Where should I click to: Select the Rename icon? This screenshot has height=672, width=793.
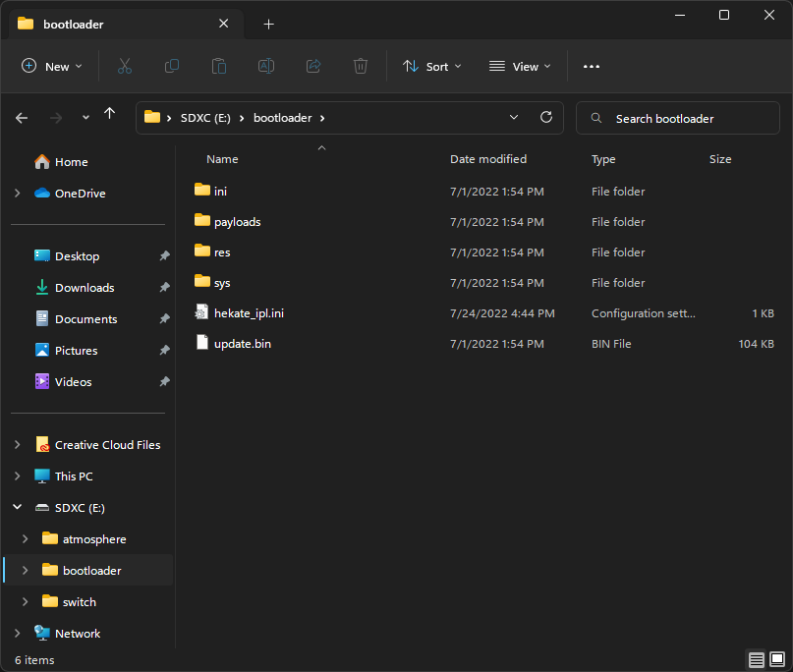[x=265, y=66]
